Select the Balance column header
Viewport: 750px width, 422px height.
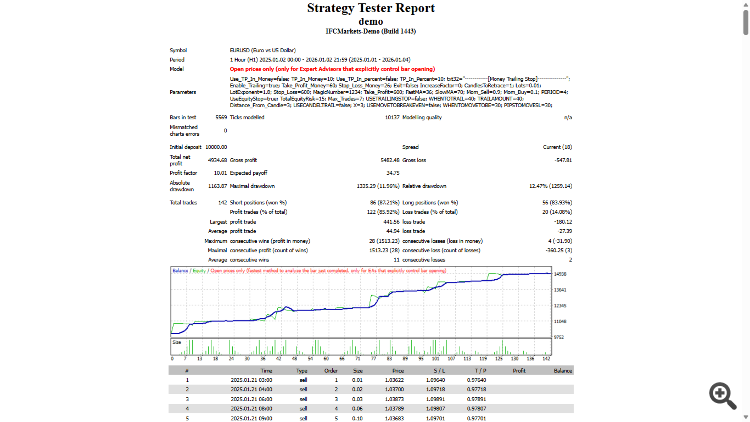pyautogui.click(x=562, y=371)
